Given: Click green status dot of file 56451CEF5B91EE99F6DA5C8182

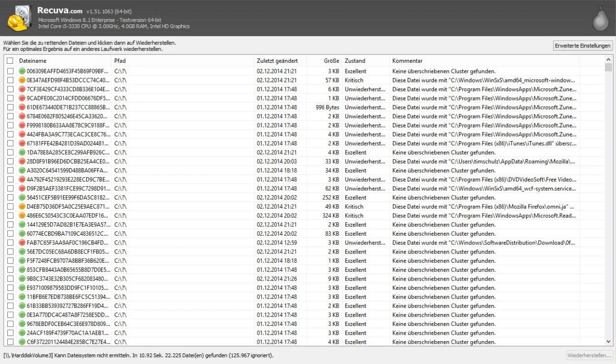Looking at the screenshot, I should click(x=22, y=198).
